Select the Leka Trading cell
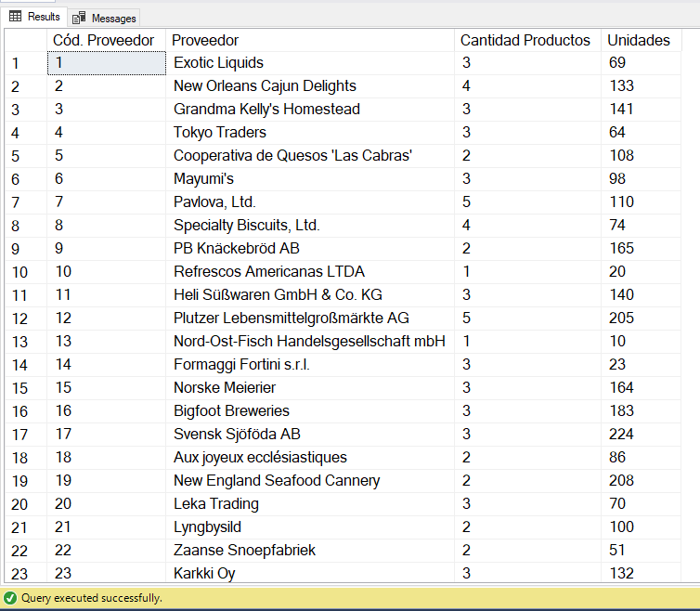Viewport: 700px width, 611px height. pos(310,504)
